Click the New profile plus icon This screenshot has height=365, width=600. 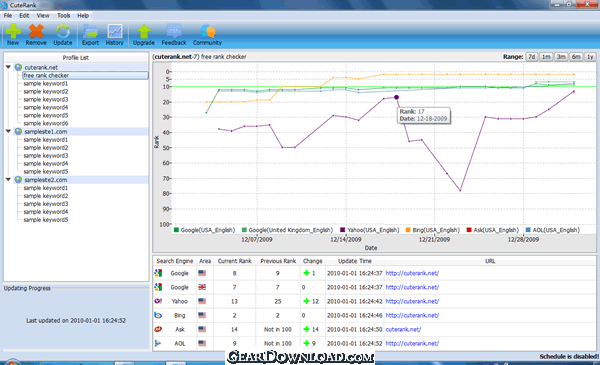click(x=13, y=31)
